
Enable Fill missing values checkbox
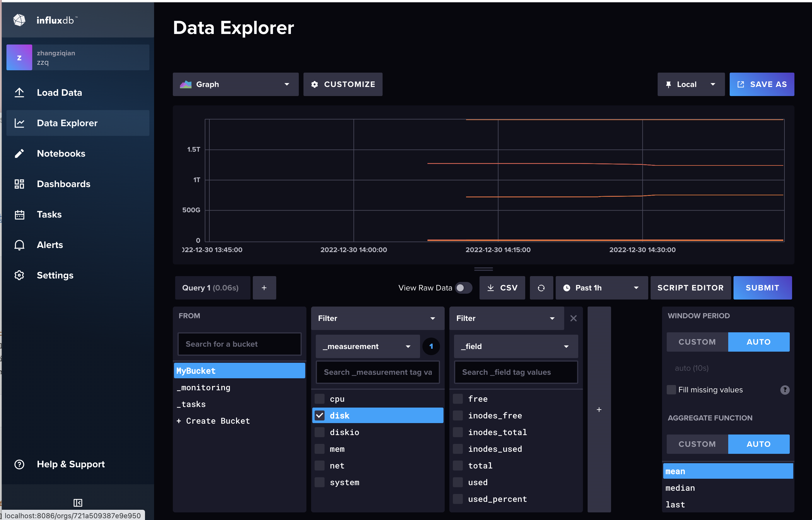pos(671,390)
